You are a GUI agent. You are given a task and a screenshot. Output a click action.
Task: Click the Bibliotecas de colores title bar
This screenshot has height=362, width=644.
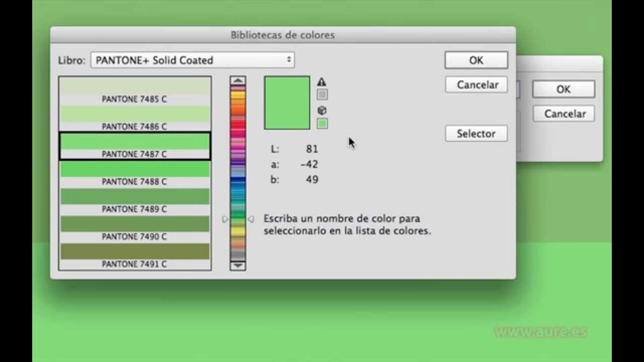point(283,35)
